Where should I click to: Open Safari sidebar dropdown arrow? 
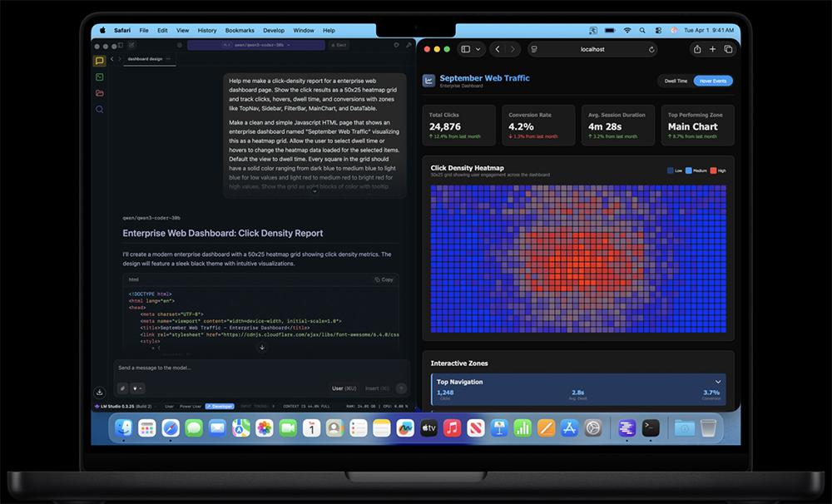click(478, 49)
